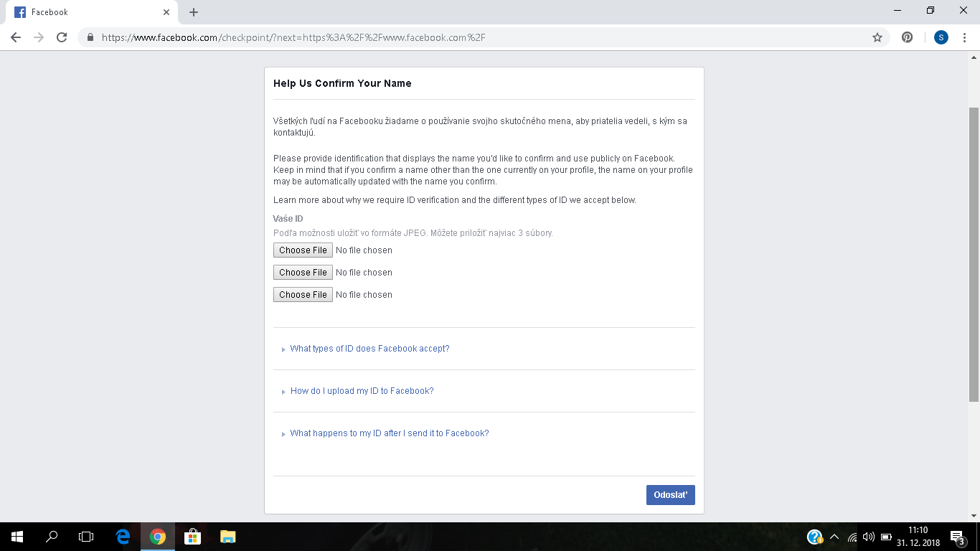Screen dimensions: 980x551
Task: Bookmark this page with the star icon
Action: (877, 37)
